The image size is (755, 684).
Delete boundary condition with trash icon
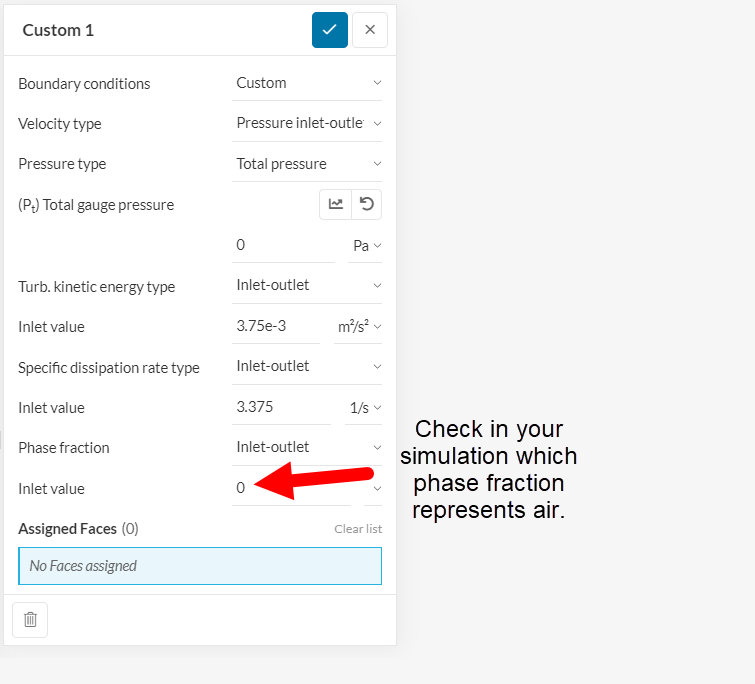[30, 620]
